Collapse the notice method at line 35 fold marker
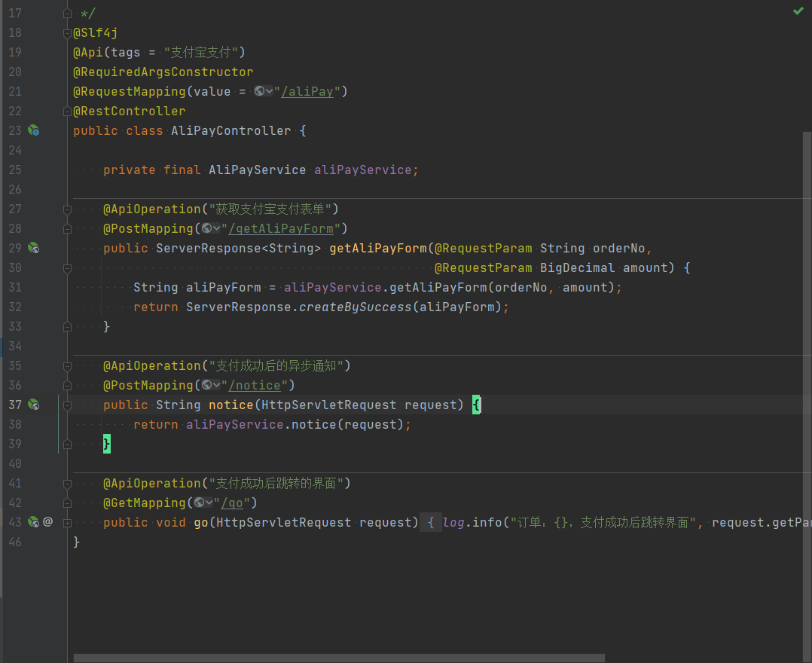 67,365
